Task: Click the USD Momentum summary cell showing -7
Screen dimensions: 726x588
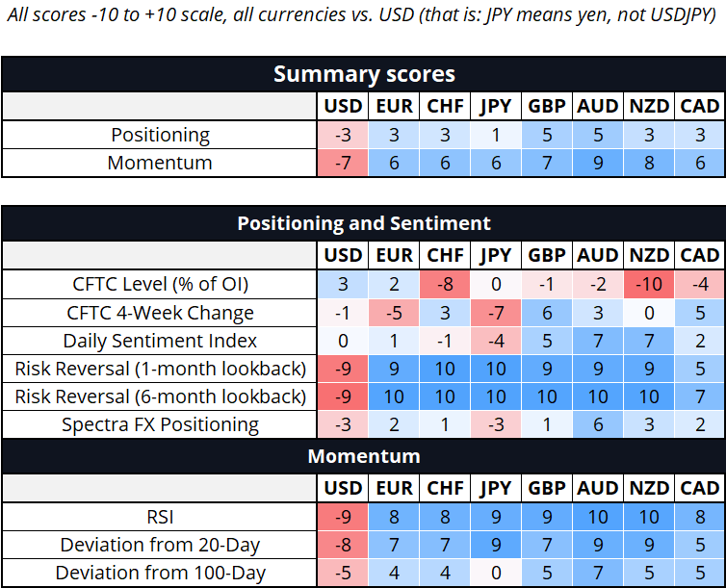Action: 343,163
